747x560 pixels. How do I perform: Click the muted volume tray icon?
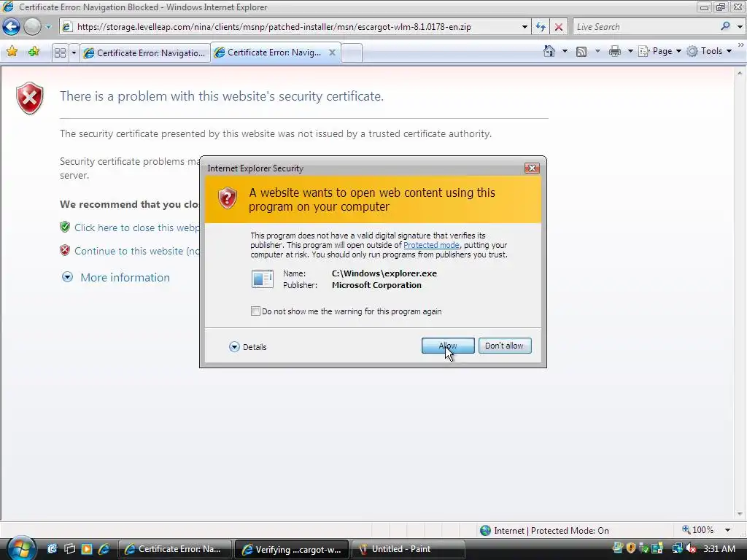pos(691,548)
